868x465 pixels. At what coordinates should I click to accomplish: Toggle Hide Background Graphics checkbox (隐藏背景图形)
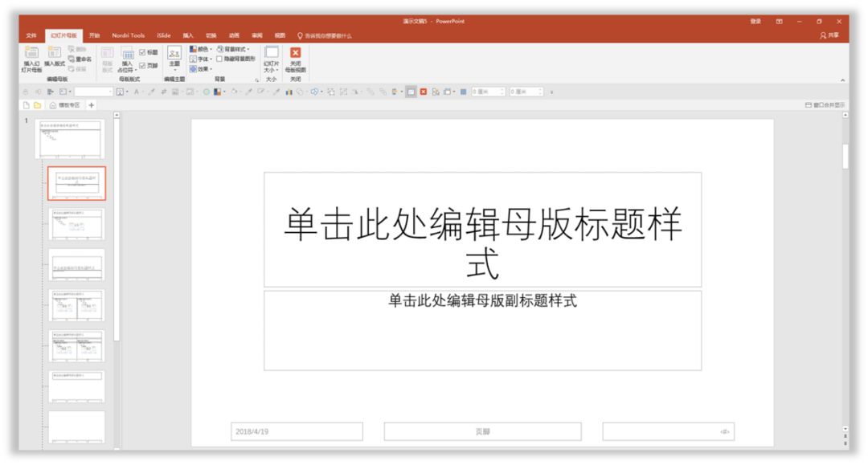tap(236, 59)
